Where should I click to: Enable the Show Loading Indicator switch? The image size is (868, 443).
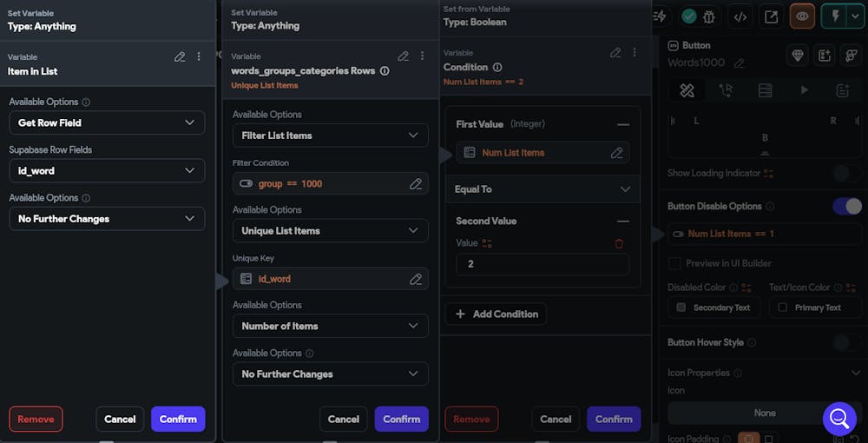pyautogui.click(x=847, y=173)
